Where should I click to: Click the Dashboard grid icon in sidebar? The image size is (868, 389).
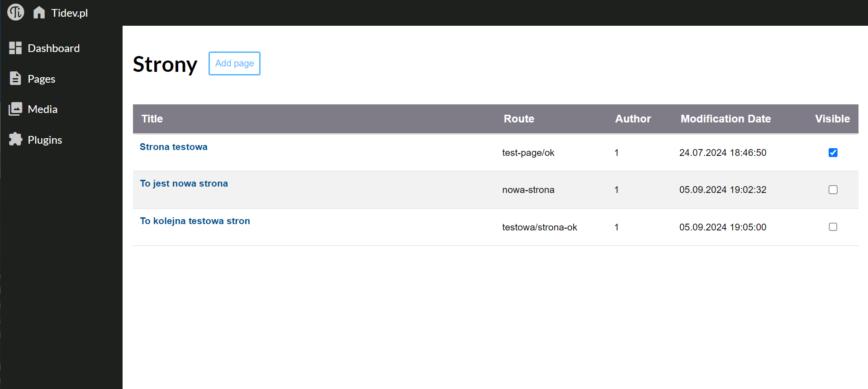pos(15,48)
